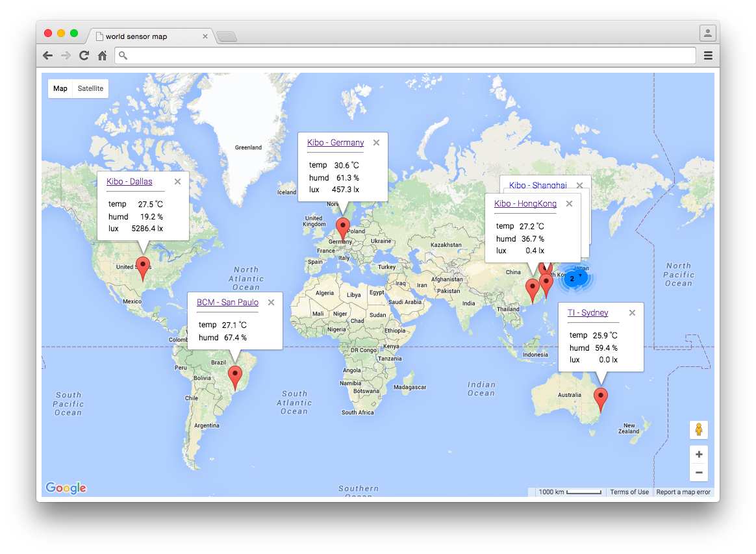Click the Greenland label on the map
The image size is (756, 554).
coord(248,147)
